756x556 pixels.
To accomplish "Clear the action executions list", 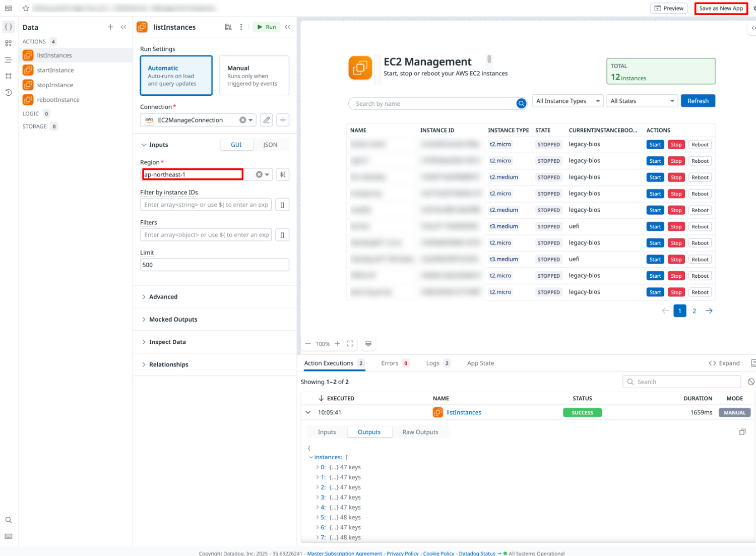I will pos(751,382).
